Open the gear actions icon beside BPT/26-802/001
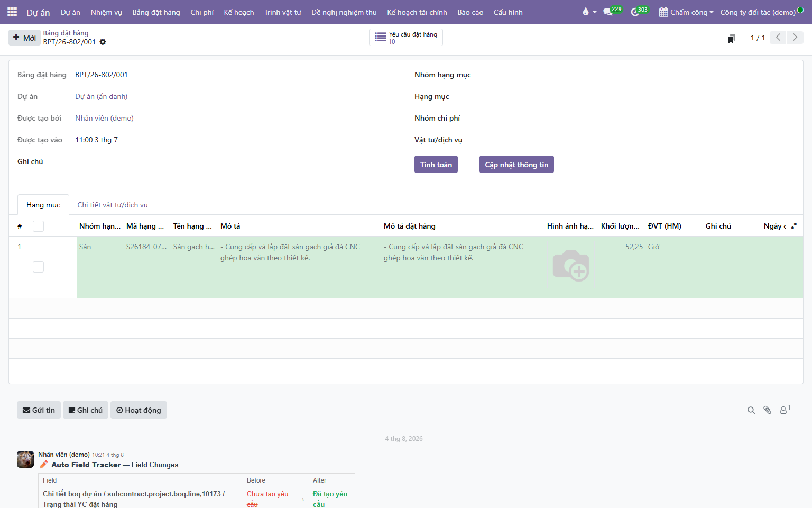Image resolution: width=812 pixels, height=508 pixels. coord(103,42)
